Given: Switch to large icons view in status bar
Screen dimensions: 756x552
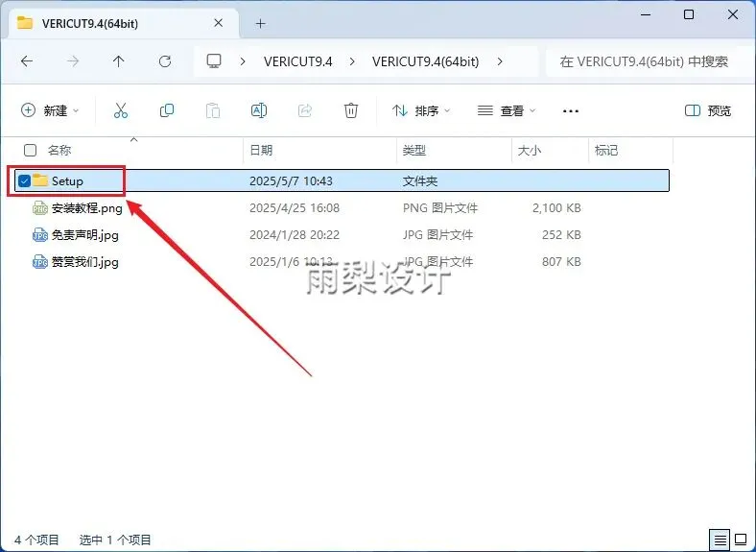Looking at the screenshot, I should tap(740, 539).
